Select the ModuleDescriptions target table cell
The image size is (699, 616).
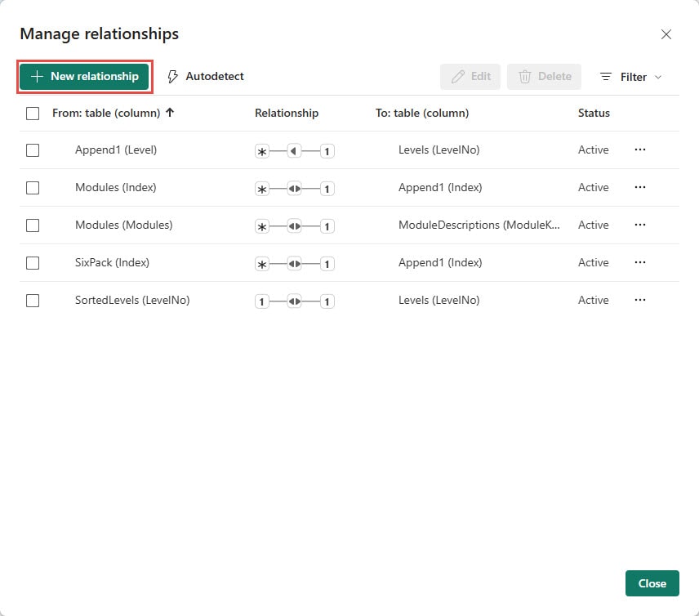pos(479,225)
